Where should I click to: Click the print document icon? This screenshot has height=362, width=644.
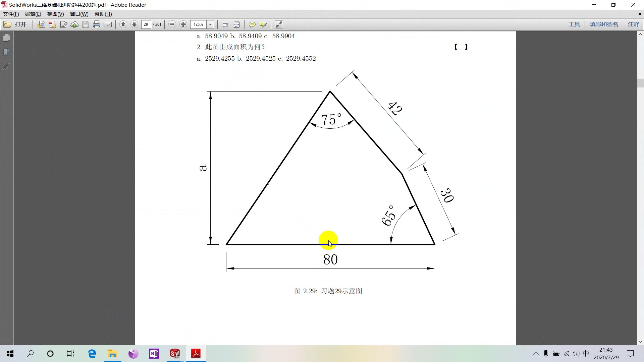97,24
